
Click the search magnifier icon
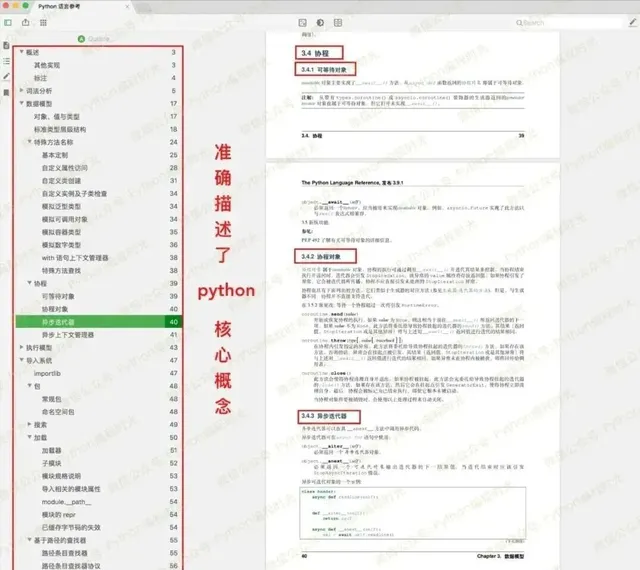tap(519, 23)
